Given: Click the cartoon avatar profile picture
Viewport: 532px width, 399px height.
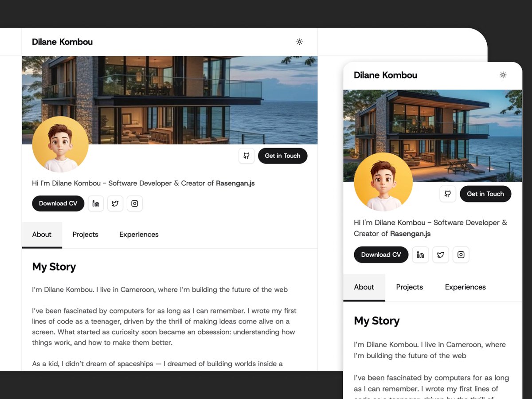Looking at the screenshot, I should point(60,144).
